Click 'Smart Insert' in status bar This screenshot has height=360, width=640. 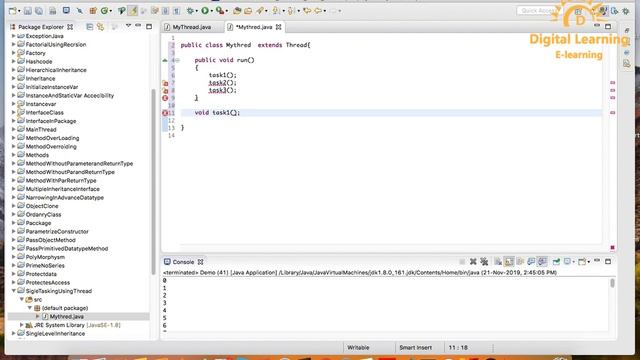pyautogui.click(x=415, y=348)
